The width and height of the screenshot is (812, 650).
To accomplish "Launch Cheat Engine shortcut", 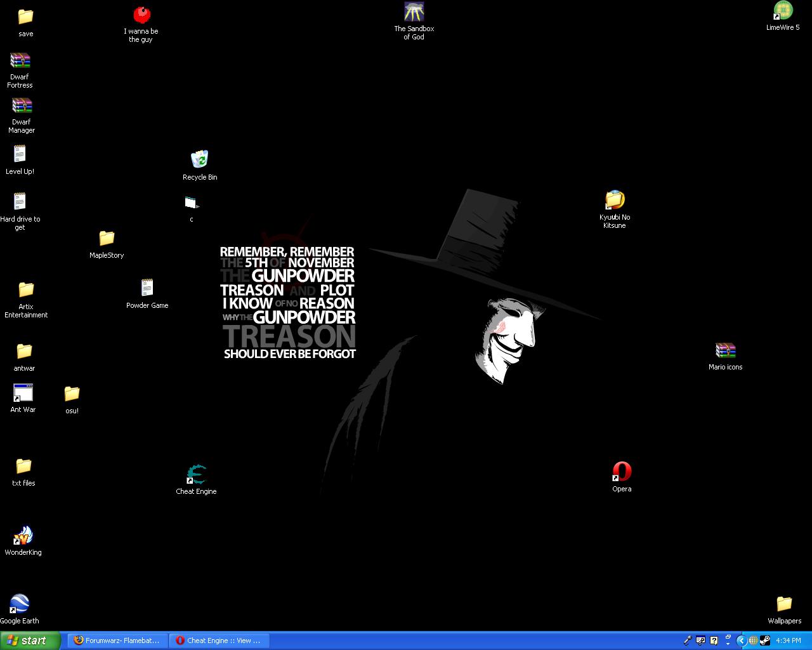I will pos(196,474).
